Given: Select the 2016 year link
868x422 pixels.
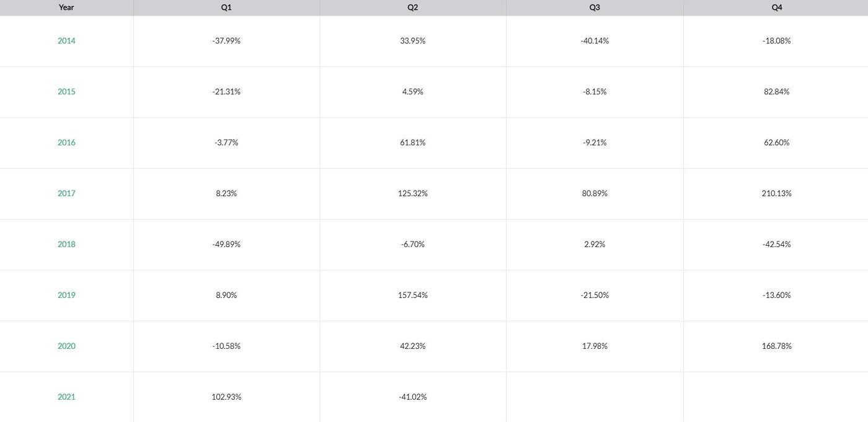Looking at the screenshot, I should pos(66,143).
